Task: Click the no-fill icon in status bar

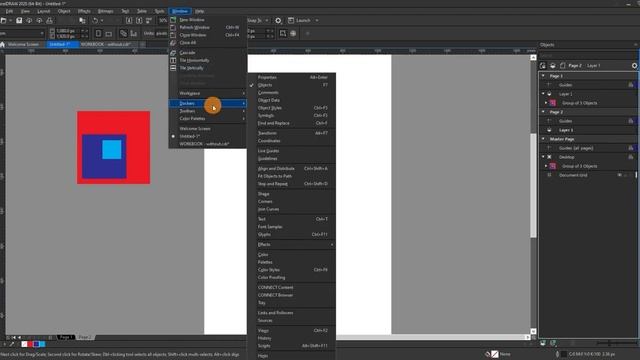Action: pos(495,354)
